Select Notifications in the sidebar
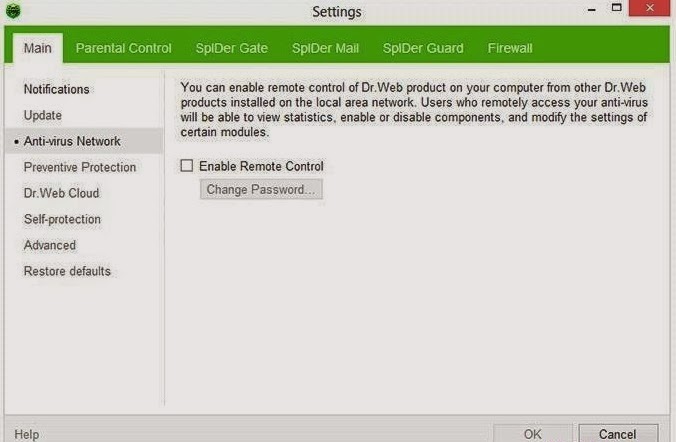Image resolution: width=676 pixels, height=442 pixels. click(x=84, y=89)
